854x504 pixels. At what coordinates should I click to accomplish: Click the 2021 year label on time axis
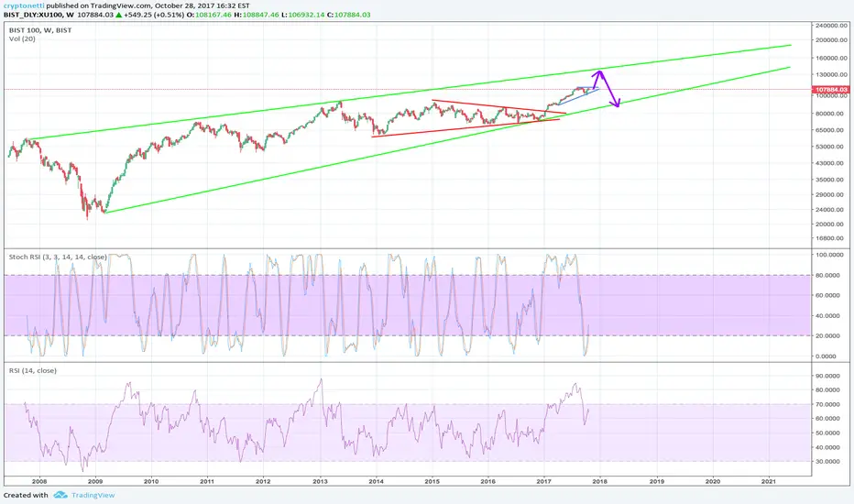[x=769, y=481]
